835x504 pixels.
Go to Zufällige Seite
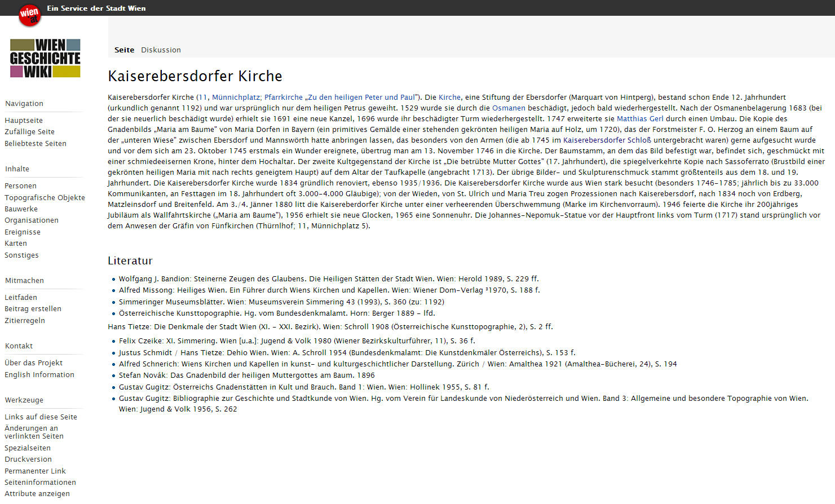pos(29,132)
